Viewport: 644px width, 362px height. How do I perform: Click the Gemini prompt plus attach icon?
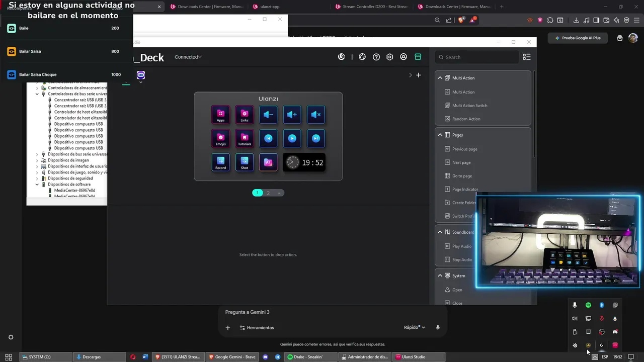pyautogui.click(x=227, y=328)
